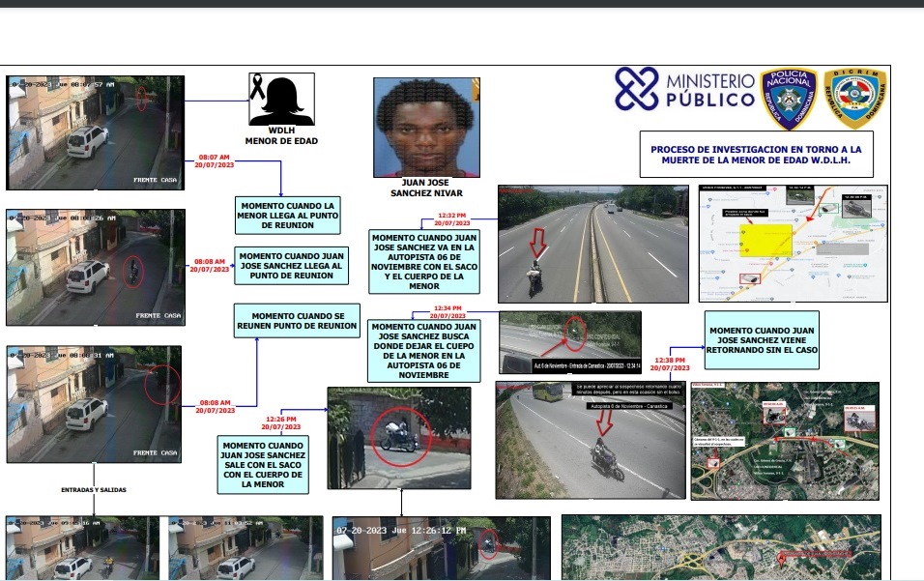Click the 'VIENE RETORNANDO SIN EL CASO' text box
The image size is (924, 581).
[x=762, y=340]
